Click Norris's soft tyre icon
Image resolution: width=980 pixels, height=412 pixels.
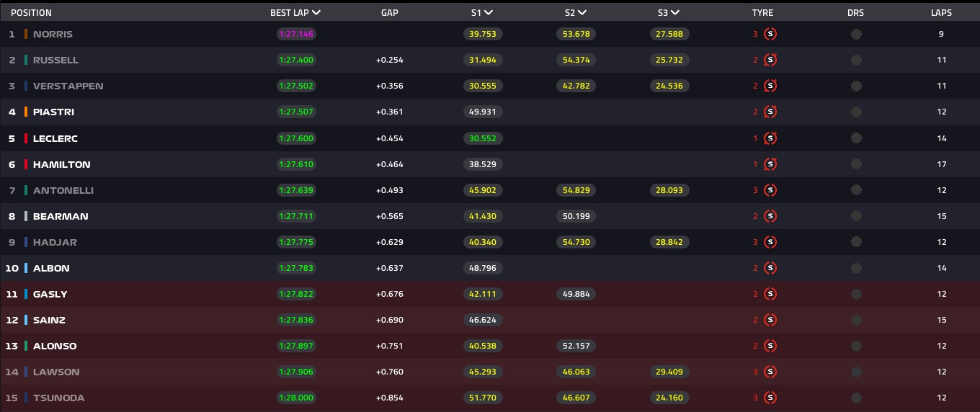[x=770, y=34]
